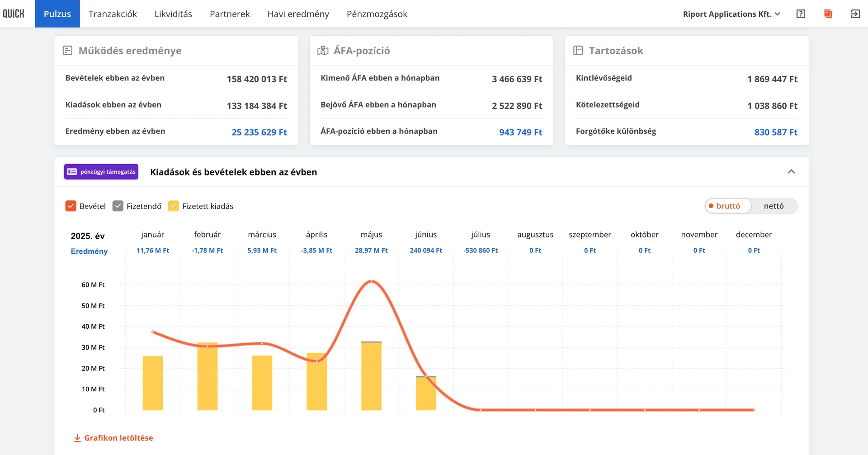Toggle the Fizetendő checkbox
This screenshot has width=868, height=455.
point(118,206)
